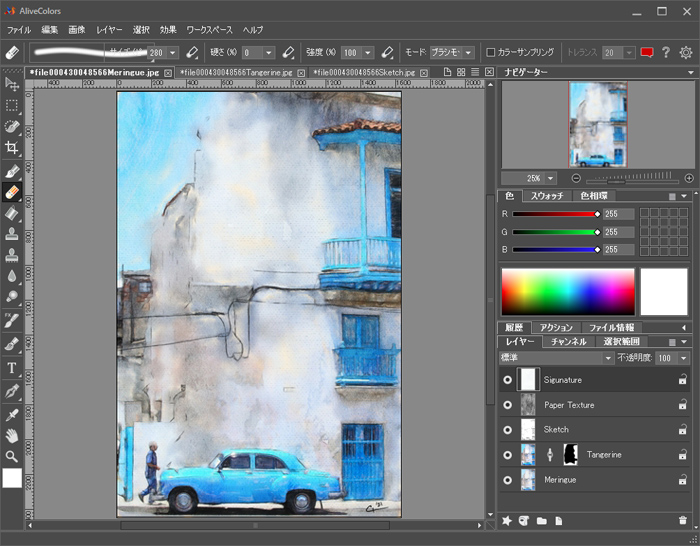Switch to the スウォッチ tab
The height and width of the screenshot is (546, 700).
point(547,196)
